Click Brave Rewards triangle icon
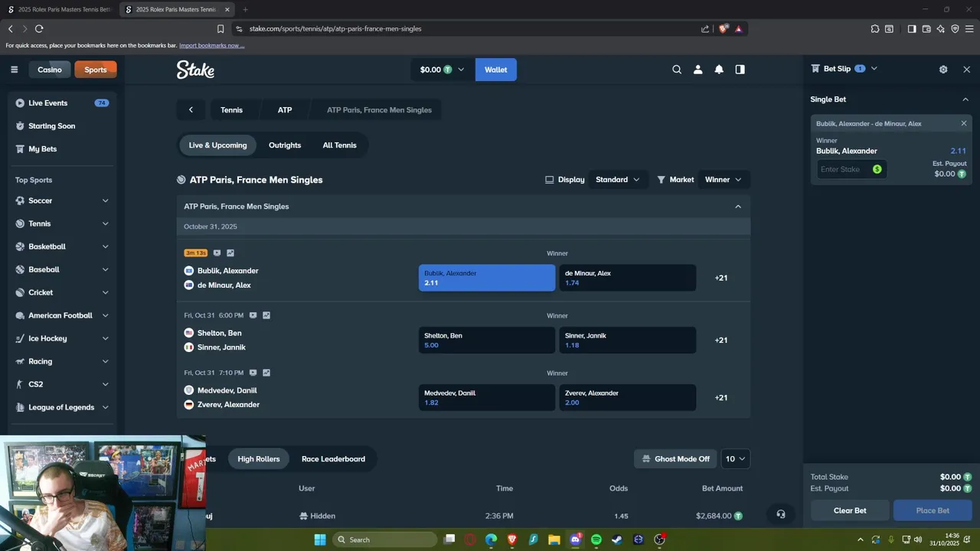 pyautogui.click(x=738, y=28)
